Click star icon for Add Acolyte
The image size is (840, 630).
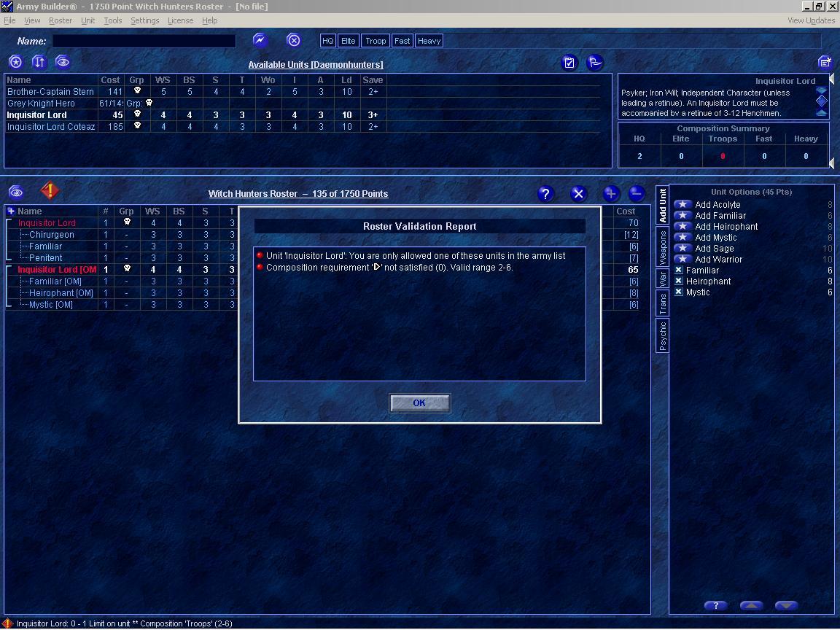pyautogui.click(x=682, y=205)
